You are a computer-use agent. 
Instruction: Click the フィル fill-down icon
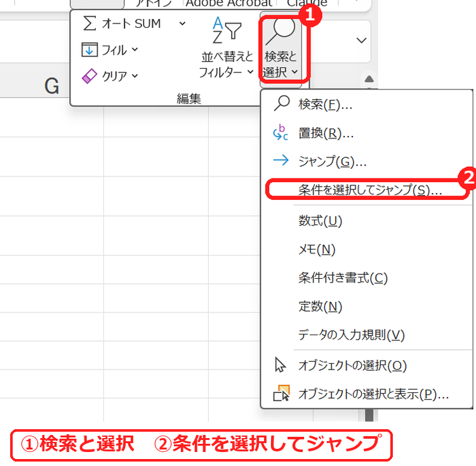[x=89, y=50]
